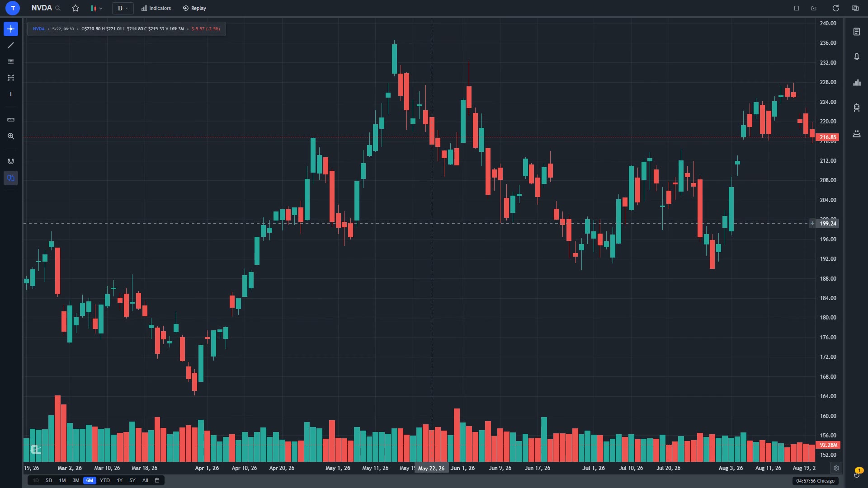The height and width of the screenshot is (488, 868).
Task: Open the watchlist notes panel
Action: (857, 32)
